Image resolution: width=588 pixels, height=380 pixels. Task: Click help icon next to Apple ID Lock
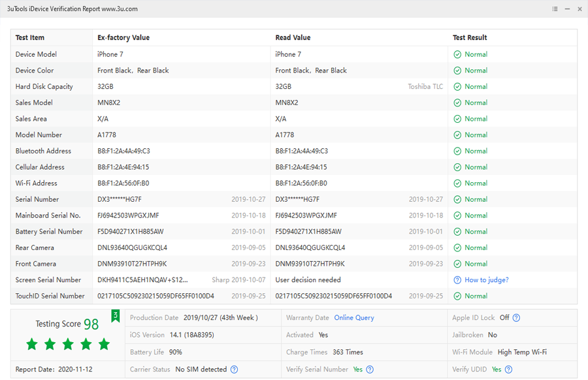(516, 318)
